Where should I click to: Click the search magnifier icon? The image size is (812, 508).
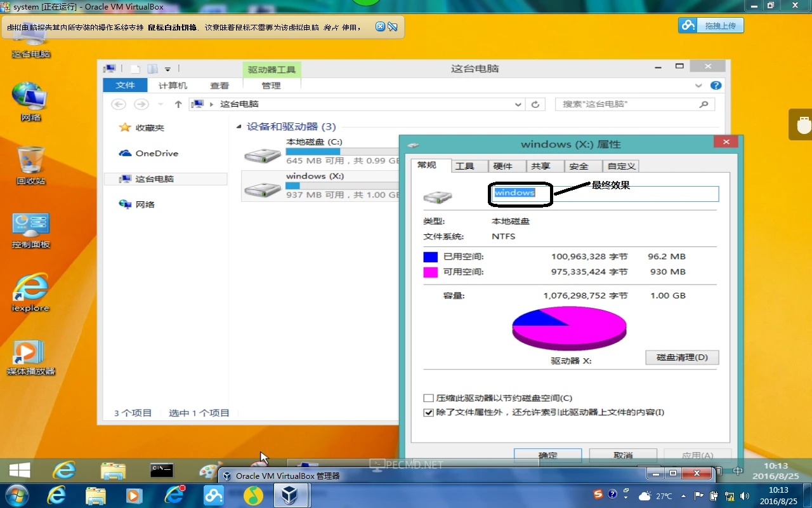(703, 104)
